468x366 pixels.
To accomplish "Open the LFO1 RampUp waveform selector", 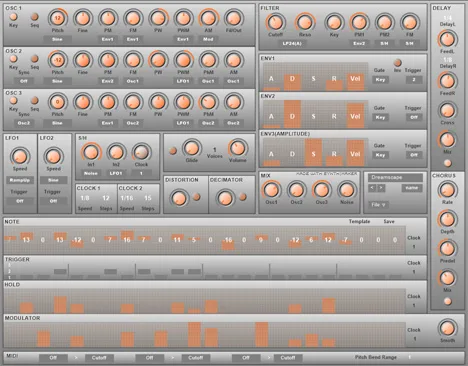I will pos(20,180).
